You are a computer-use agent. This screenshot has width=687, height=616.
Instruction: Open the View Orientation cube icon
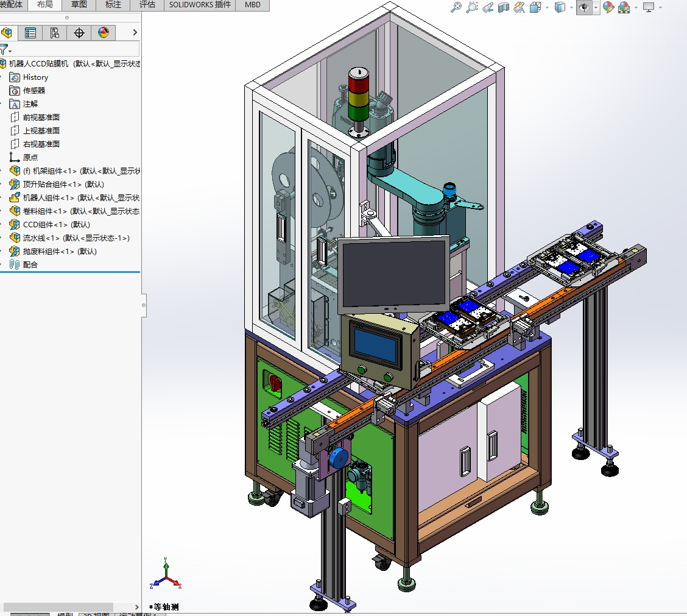pyautogui.click(x=535, y=7)
